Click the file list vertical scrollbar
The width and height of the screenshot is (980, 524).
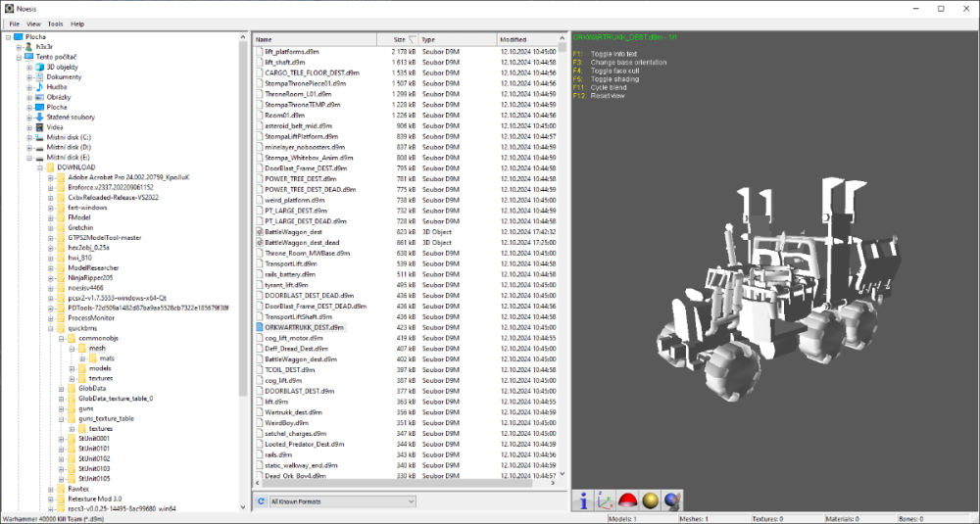point(563,264)
